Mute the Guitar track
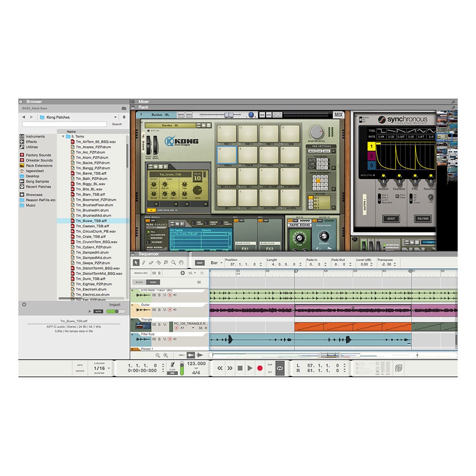Screen dimensions: 476x476 154,310
